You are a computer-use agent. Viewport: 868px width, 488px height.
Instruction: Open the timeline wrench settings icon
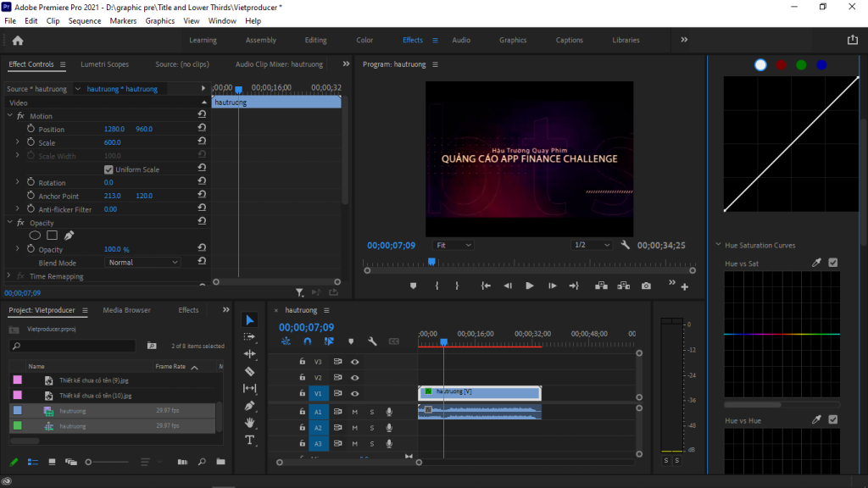pos(370,341)
